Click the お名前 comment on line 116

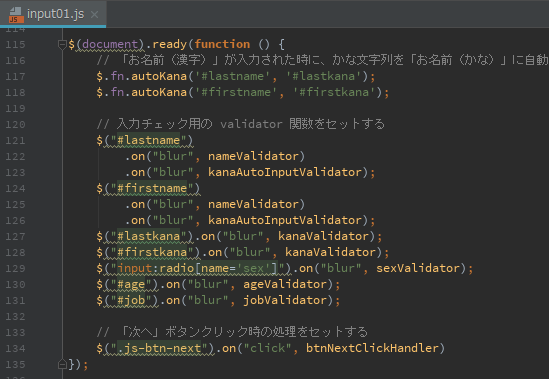[x=322, y=60]
